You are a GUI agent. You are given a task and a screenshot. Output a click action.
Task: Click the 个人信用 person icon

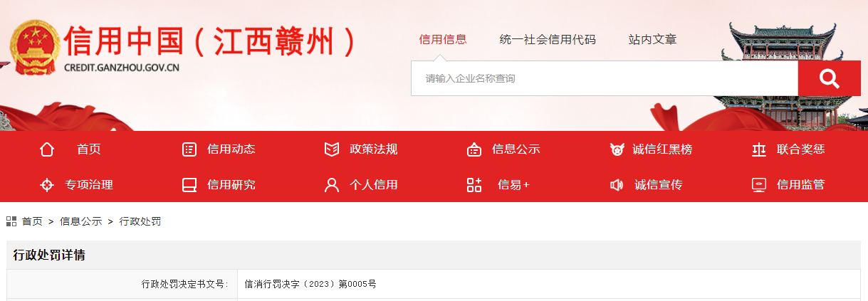[332, 185]
